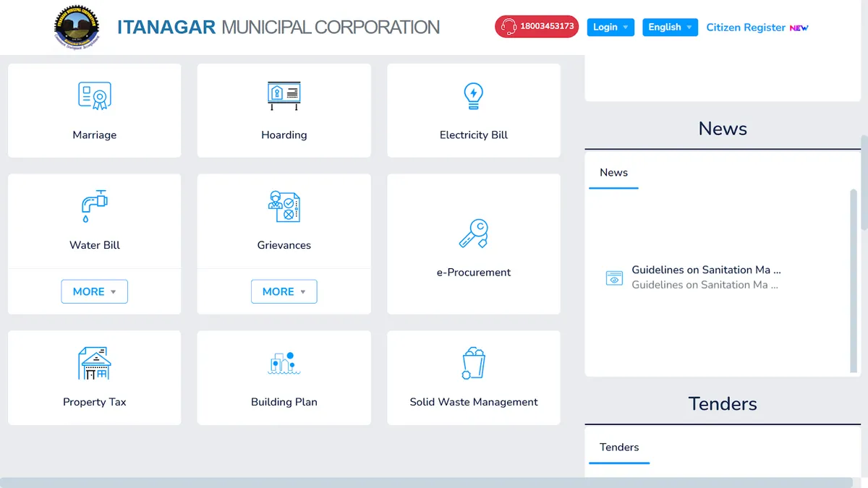Open Guidelines on Sanitation news item
868x488 pixels.
point(705,270)
